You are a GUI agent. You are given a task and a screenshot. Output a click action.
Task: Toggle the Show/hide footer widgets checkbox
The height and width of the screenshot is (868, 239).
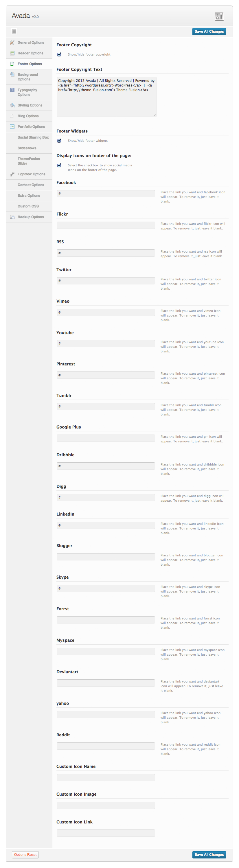coord(59,141)
